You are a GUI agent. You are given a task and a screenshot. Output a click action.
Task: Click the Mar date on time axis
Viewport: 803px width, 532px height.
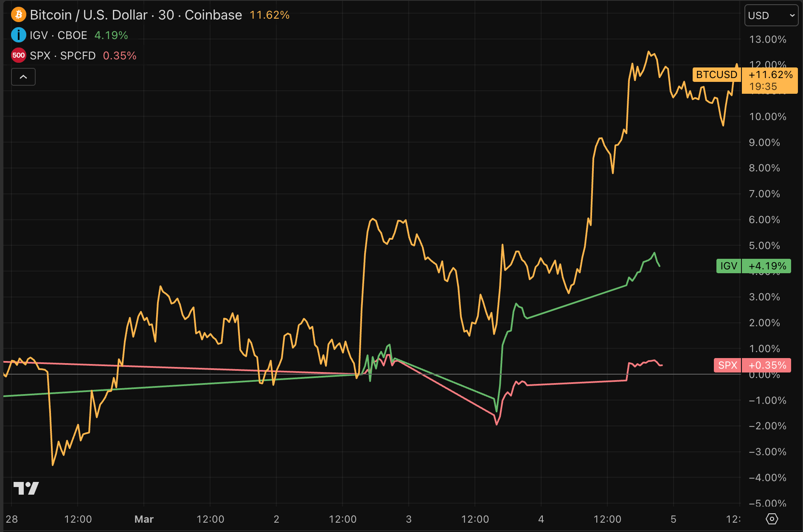pos(144,519)
